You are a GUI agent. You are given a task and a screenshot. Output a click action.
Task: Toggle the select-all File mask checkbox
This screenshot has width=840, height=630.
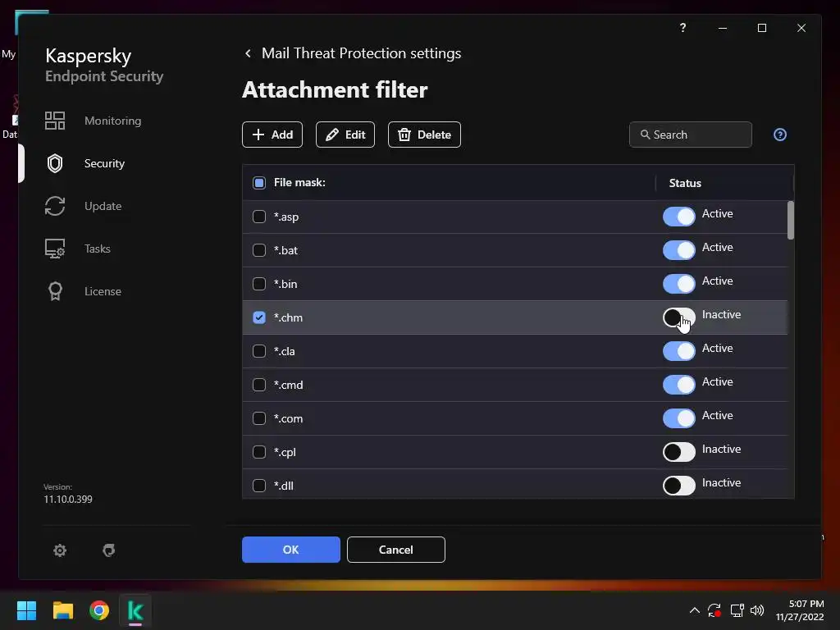tap(258, 183)
